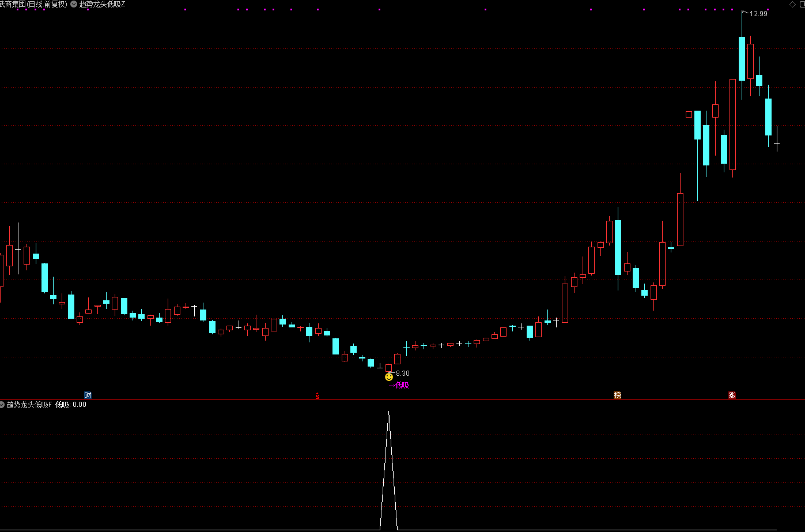Viewport: 805px width, 532px height.
Task: Click the red S event marker icon
Action: [x=317, y=395]
